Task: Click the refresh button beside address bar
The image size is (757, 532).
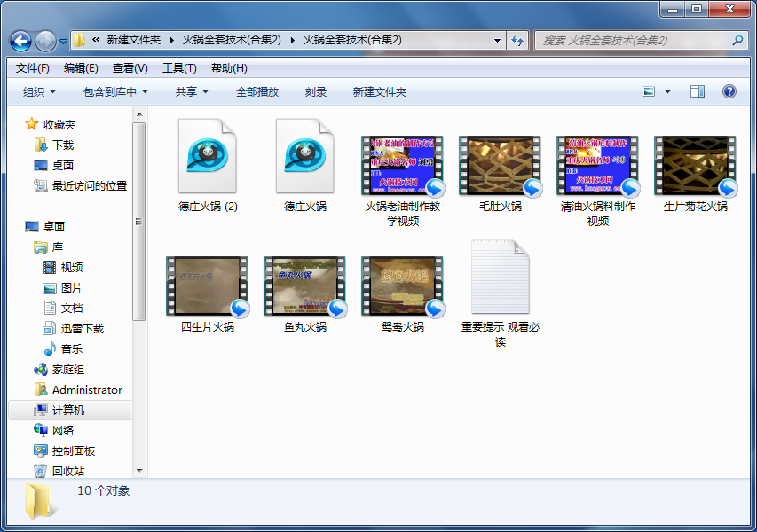Action: pos(517,40)
